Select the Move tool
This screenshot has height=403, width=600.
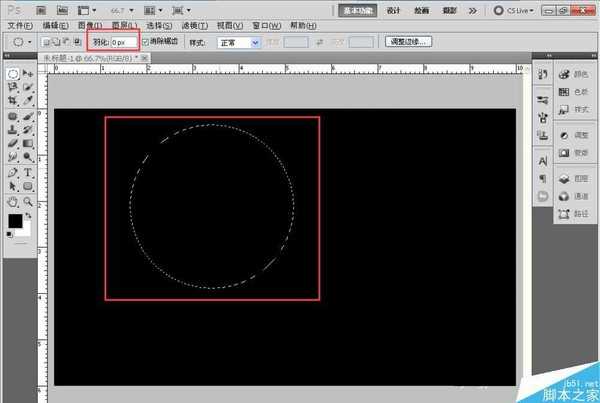(x=28, y=74)
